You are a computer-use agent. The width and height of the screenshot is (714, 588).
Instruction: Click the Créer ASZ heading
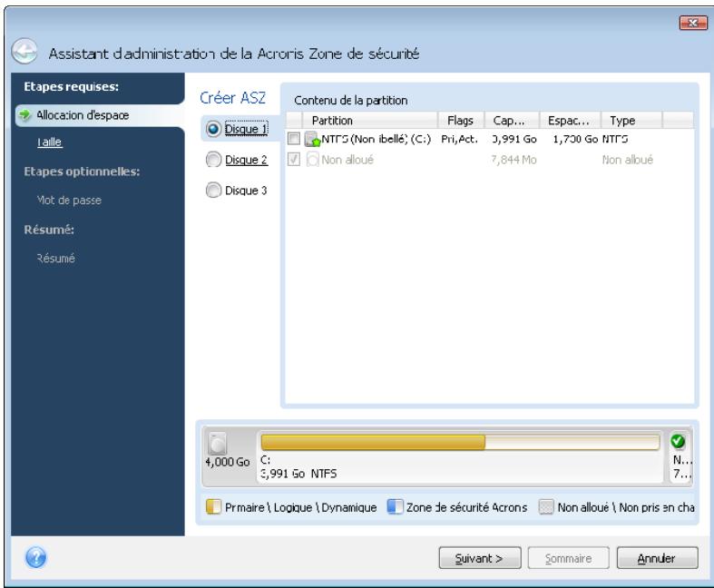(232, 98)
